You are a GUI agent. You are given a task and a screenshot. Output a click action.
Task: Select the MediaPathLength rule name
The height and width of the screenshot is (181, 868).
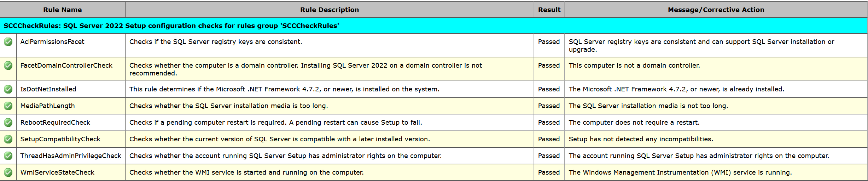pyautogui.click(x=47, y=106)
